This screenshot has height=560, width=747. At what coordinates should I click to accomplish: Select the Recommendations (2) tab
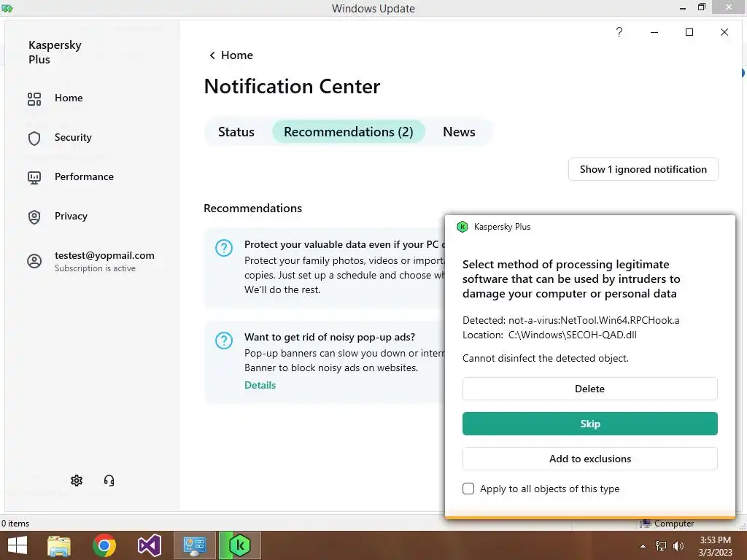(349, 132)
